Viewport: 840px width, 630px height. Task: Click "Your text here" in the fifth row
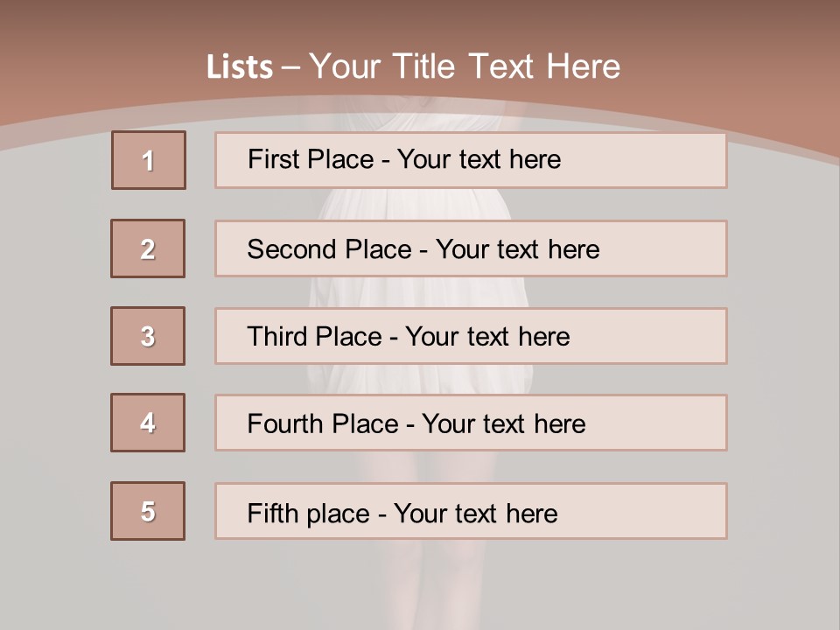point(476,513)
